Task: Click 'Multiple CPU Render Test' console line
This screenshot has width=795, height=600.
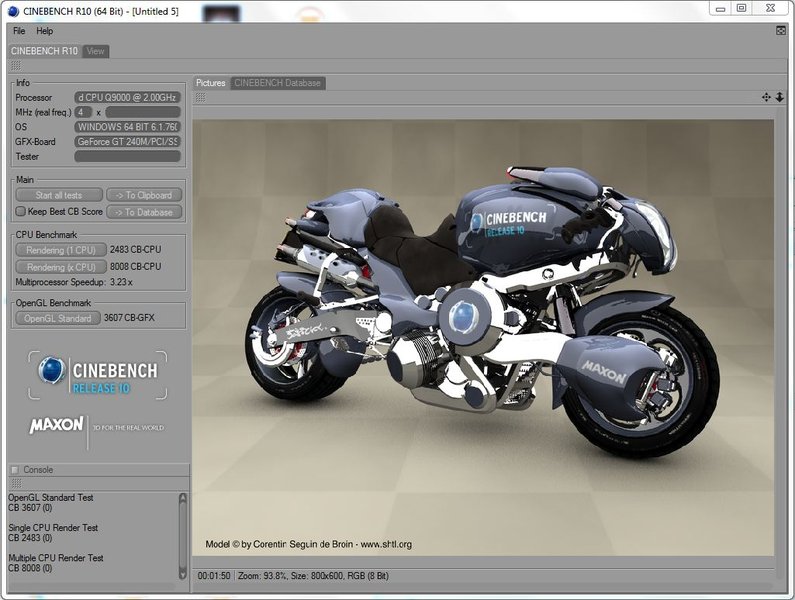Action: point(56,558)
